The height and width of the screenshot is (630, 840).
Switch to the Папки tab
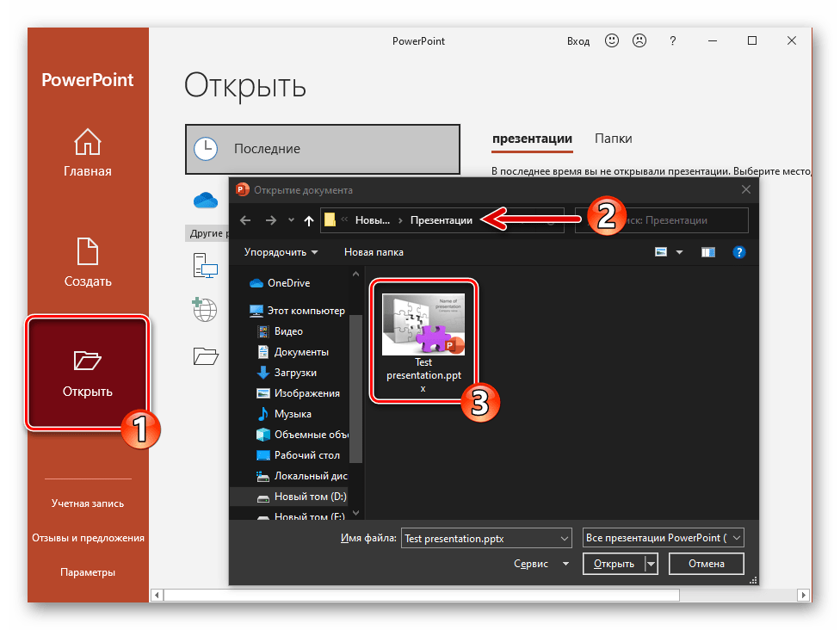(x=614, y=139)
